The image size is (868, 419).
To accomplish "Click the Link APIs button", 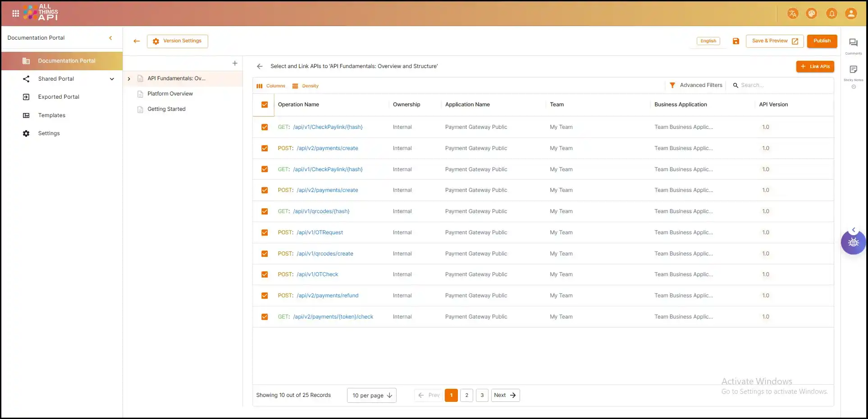I will tap(815, 67).
